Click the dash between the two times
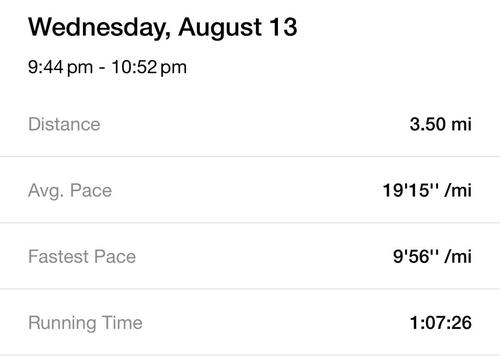The width and height of the screenshot is (500, 363). [x=102, y=69]
